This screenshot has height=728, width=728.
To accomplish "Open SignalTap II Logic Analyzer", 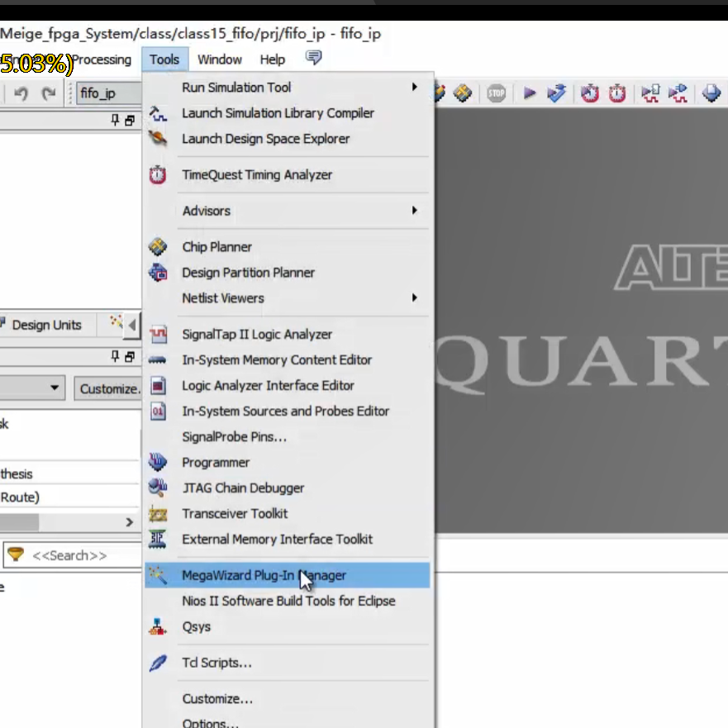I will coord(287,335).
